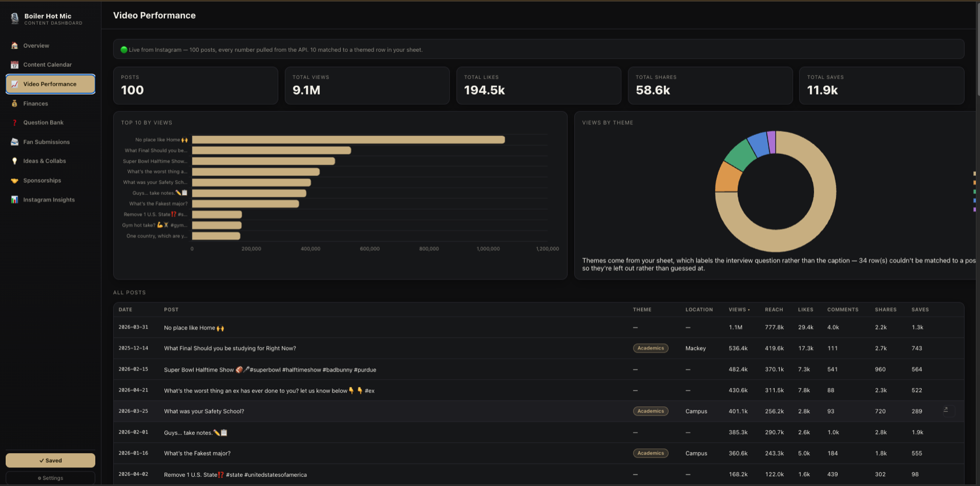Click 536.4k views value
Screen dimensions: 980x486
738,348
